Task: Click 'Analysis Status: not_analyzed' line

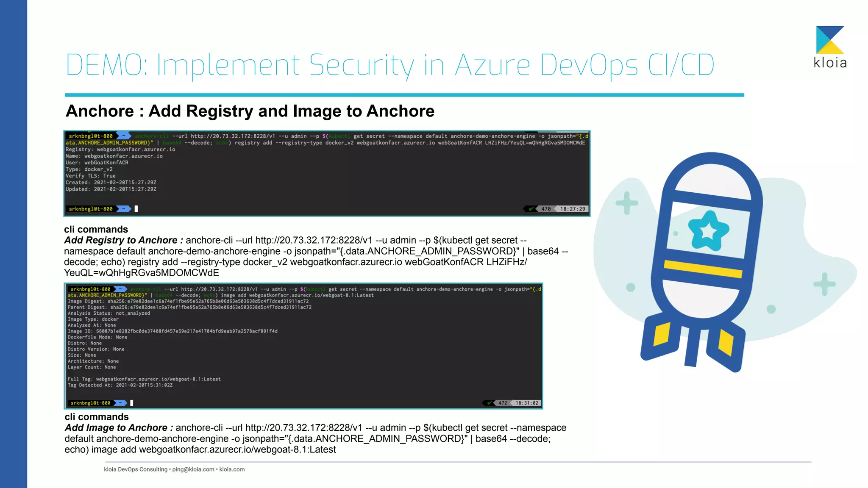Action: click(x=109, y=313)
